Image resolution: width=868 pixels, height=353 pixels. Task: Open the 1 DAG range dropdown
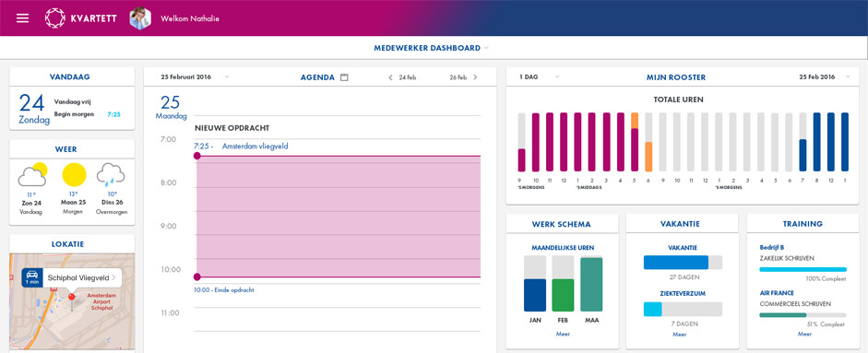557,77
